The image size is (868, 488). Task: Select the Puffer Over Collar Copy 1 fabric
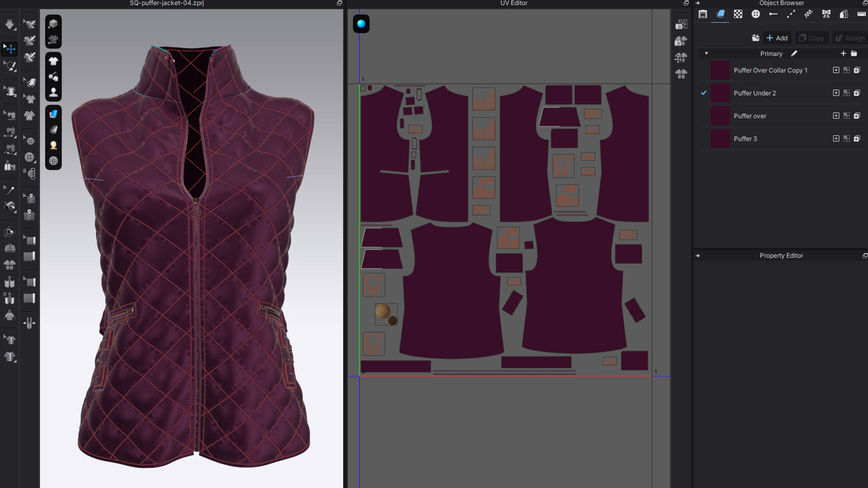782,70
